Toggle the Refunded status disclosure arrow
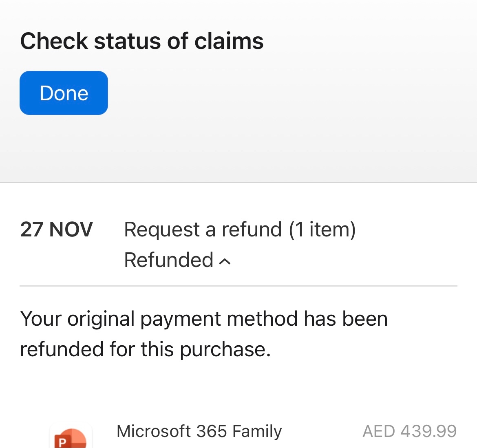 click(x=223, y=260)
